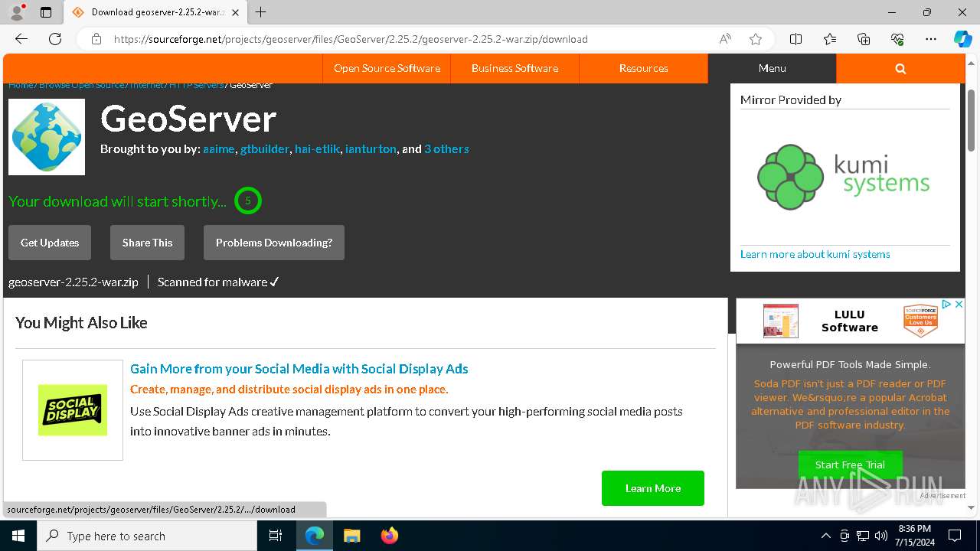Toggle split screen icon
This screenshot has width=980, height=551.
[796, 39]
